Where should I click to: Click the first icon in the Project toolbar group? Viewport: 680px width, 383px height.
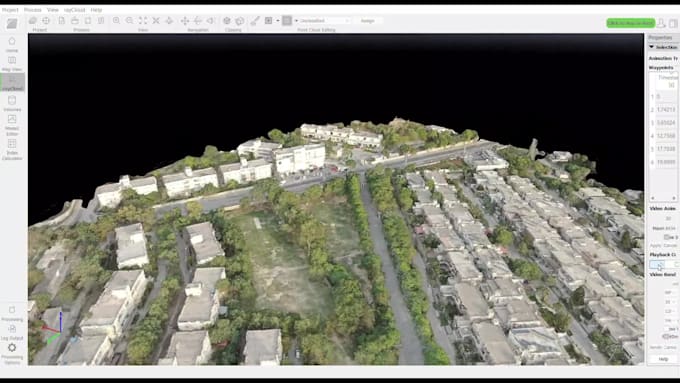33,20
